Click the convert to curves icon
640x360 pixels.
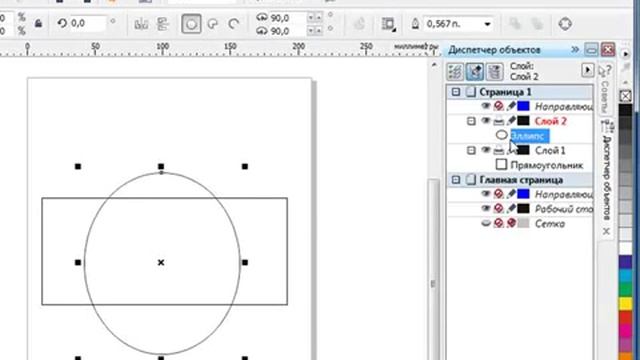pos(565,24)
